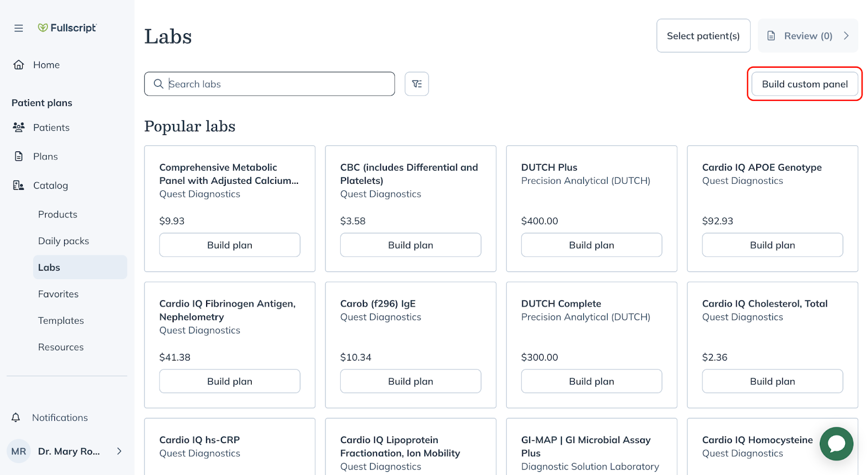Open the Catalog section in sidebar
The image size is (868, 475).
[50, 185]
